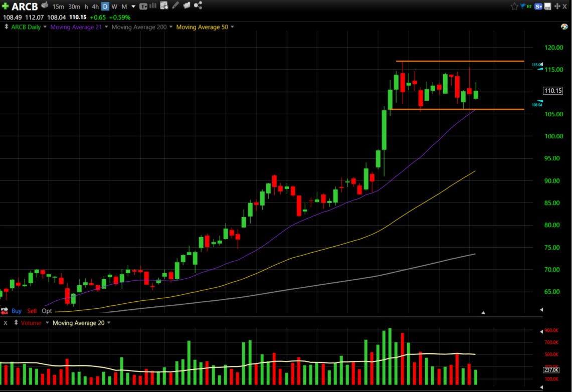Click the bar chart-type icon
572x392 pixels.
coord(153,6)
